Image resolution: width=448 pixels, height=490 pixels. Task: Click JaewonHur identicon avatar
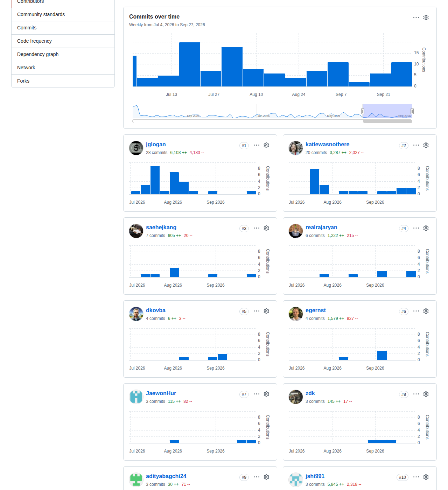[x=136, y=397]
